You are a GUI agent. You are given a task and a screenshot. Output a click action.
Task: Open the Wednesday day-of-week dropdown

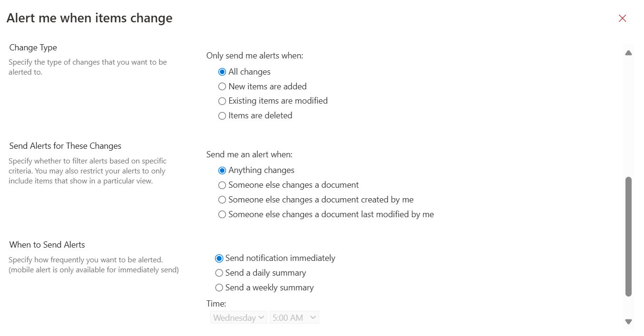point(238,317)
